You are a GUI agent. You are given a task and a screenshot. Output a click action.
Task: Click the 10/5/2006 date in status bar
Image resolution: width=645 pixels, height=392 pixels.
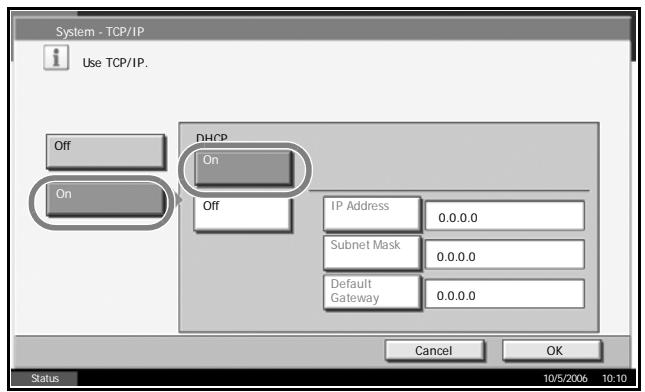[x=565, y=378]
